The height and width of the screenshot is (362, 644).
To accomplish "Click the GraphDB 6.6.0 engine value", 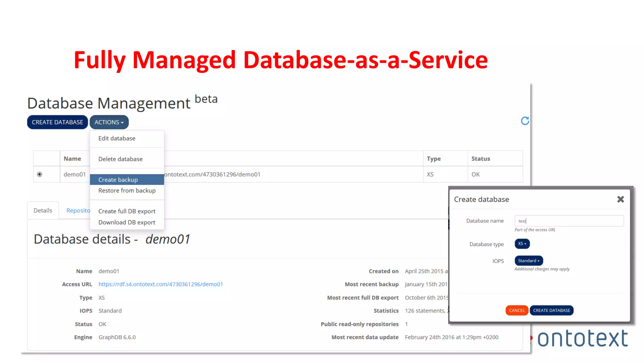I will point(117,337).
